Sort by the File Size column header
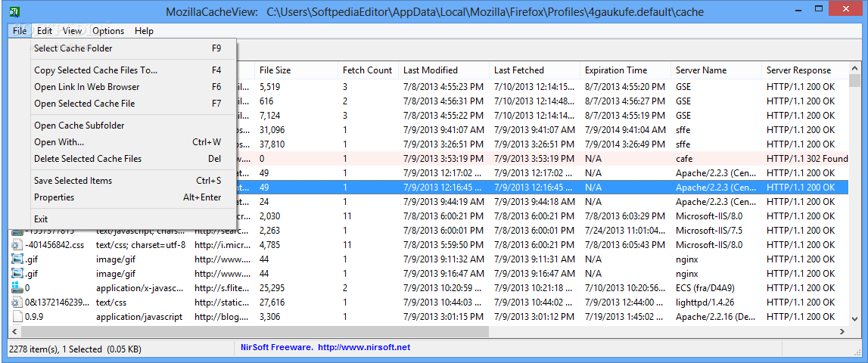Viewport: 868px width, 363px height. pos(296,70)
